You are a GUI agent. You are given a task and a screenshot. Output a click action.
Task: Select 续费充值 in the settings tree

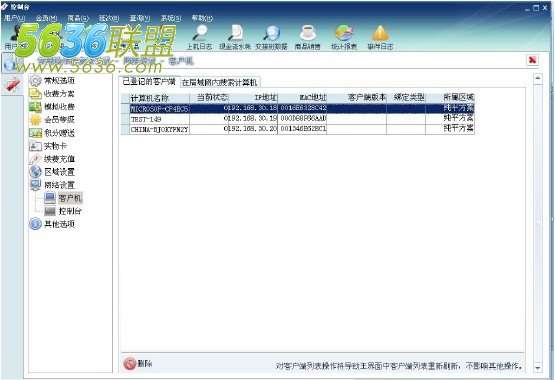(52, 159)
